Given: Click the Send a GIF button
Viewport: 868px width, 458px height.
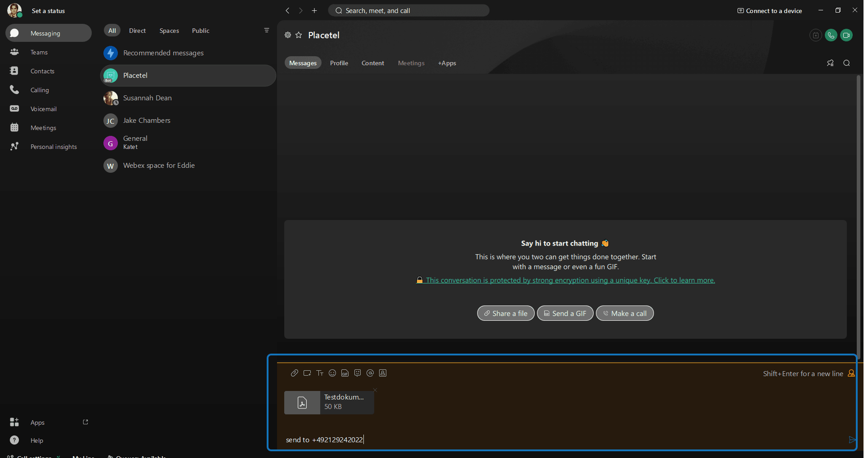Looking at the screenshot, I should (565, 313).
